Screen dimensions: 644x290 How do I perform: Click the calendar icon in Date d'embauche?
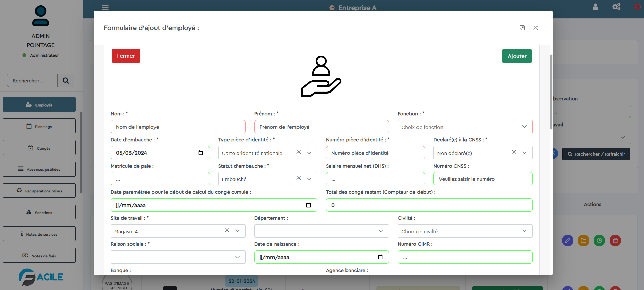coord(201,153)
